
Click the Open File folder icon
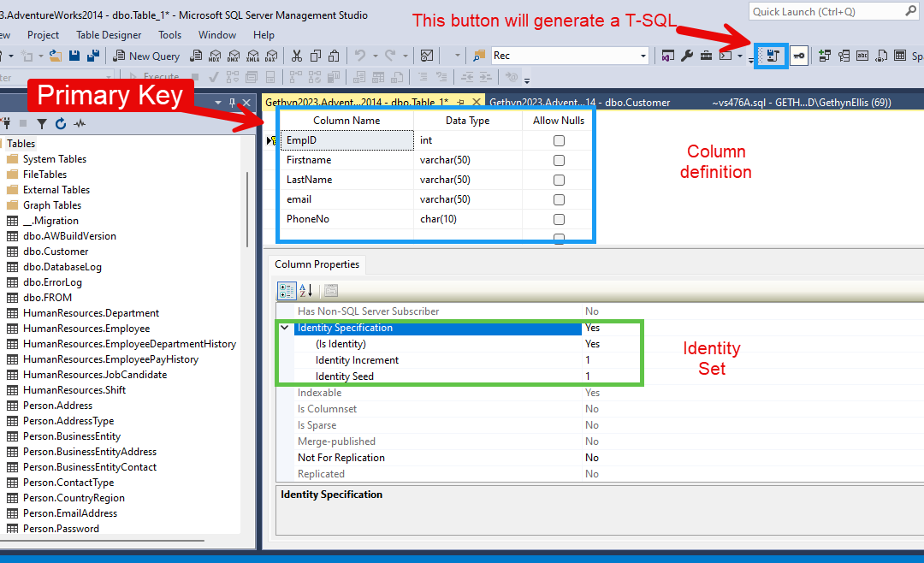(x=56, y=56)
